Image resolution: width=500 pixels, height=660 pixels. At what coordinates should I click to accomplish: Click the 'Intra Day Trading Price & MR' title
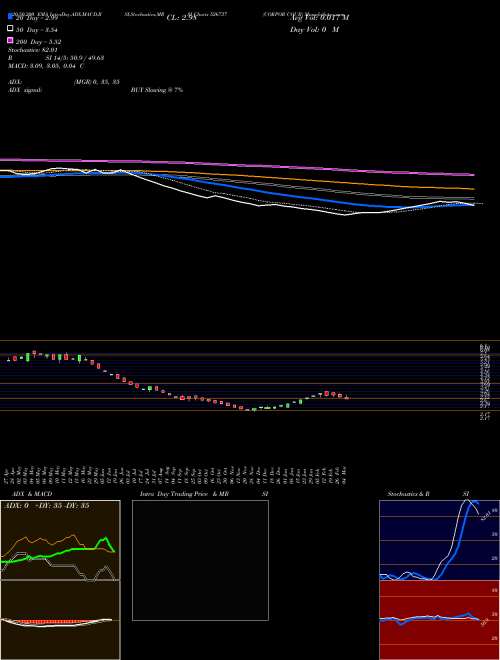pyautogui.click(x=184, y=494)
